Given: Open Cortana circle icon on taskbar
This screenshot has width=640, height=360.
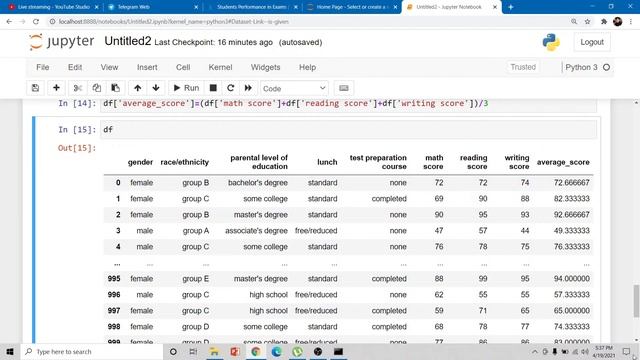Looking at the screenshot, I should point(173,351).
